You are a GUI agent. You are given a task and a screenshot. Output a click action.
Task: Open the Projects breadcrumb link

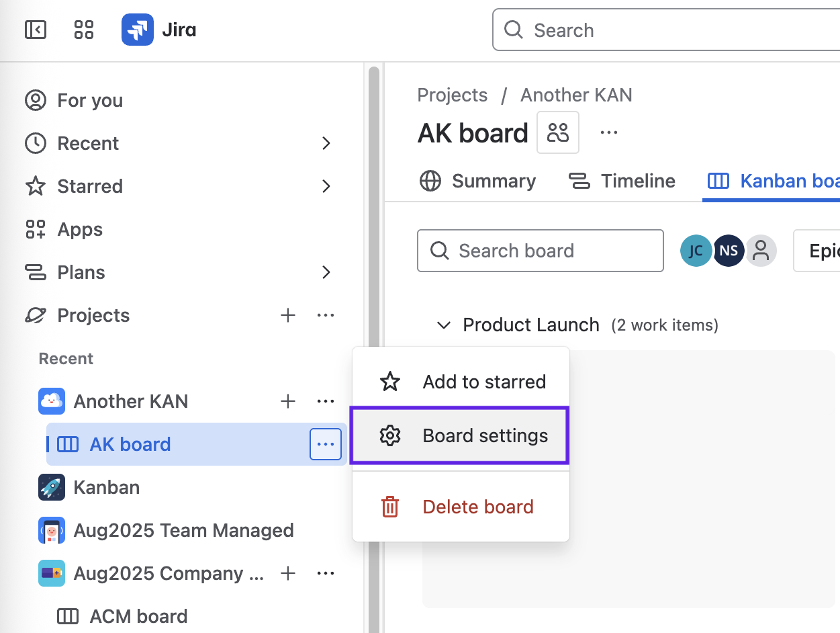pos(453,95)
